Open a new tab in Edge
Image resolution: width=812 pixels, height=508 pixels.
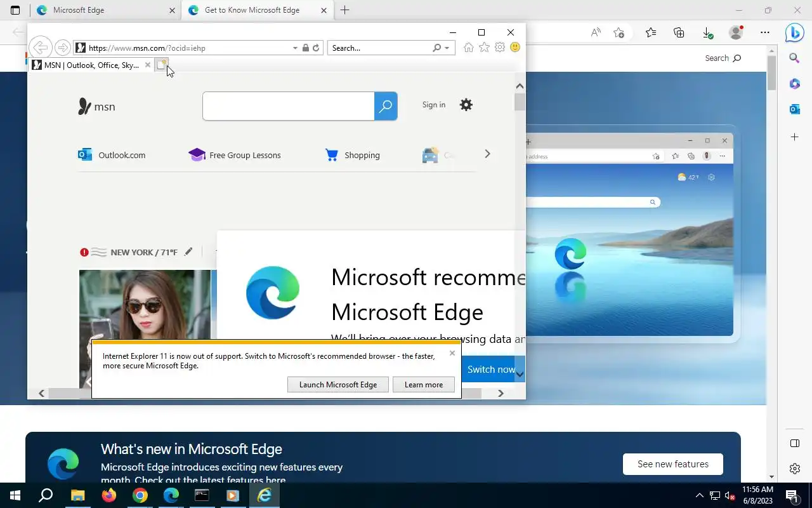point(344,10)
